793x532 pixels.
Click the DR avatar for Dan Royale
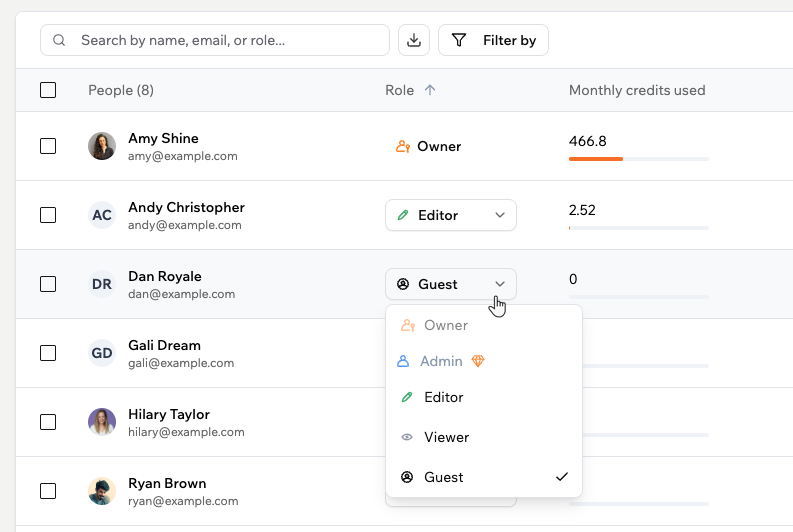coord(102,284)
